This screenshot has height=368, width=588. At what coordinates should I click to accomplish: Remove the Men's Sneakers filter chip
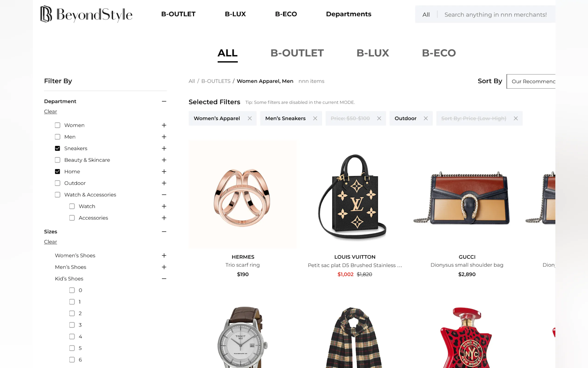[x=315, y=118]
